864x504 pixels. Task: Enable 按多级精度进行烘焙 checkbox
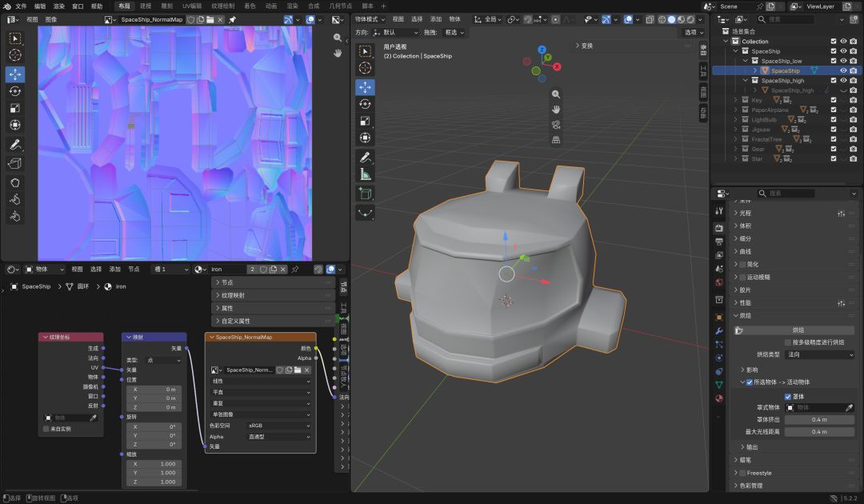click(x=788, y=342)
